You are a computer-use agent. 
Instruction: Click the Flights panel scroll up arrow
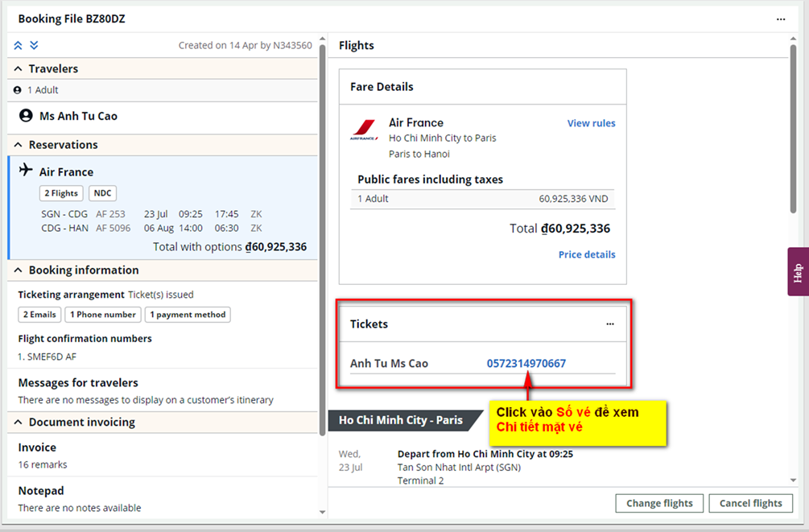tap(793, 39)
